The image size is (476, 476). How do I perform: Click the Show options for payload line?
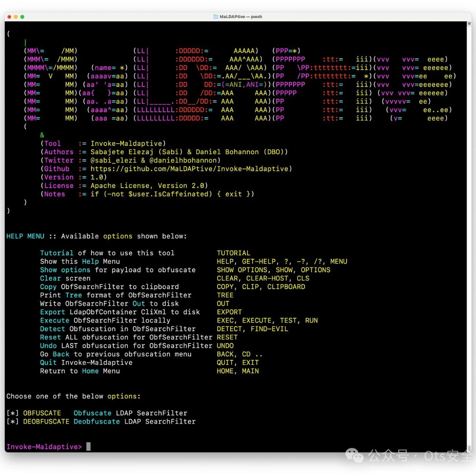(x=118, y=270)
